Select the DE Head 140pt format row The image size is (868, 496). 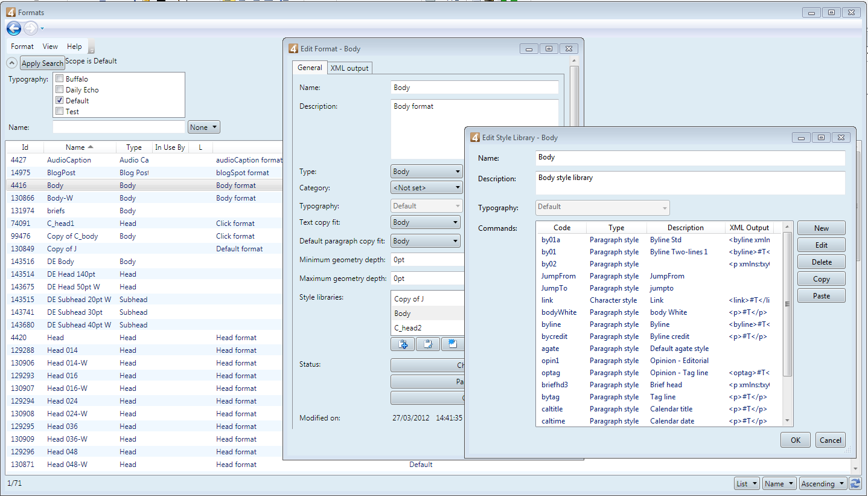144,274
